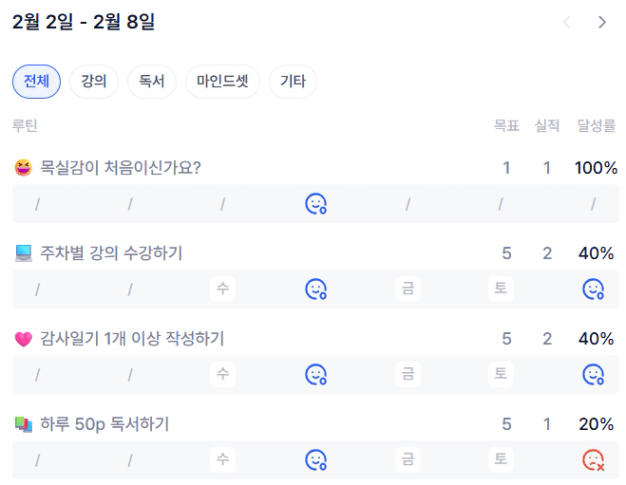Click the red failed face in 독서하기 row
This screenshot has width=626, height=485.
593,460
